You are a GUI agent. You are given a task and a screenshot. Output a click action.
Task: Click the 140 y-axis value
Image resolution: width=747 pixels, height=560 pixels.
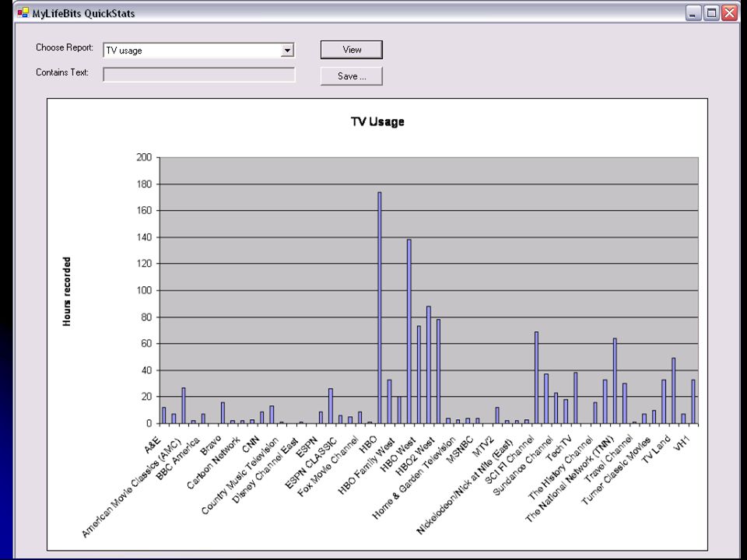tap(144, 237)
